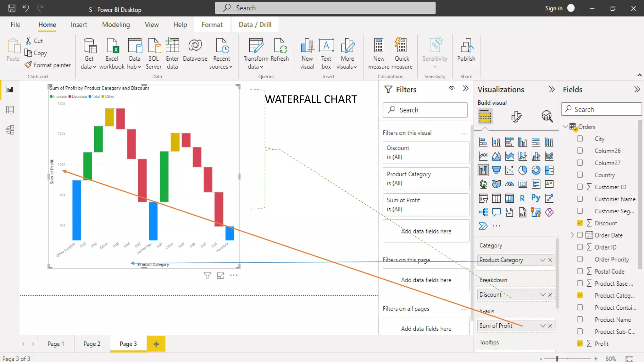Check the Country field checkbox

tap(580, 175)
